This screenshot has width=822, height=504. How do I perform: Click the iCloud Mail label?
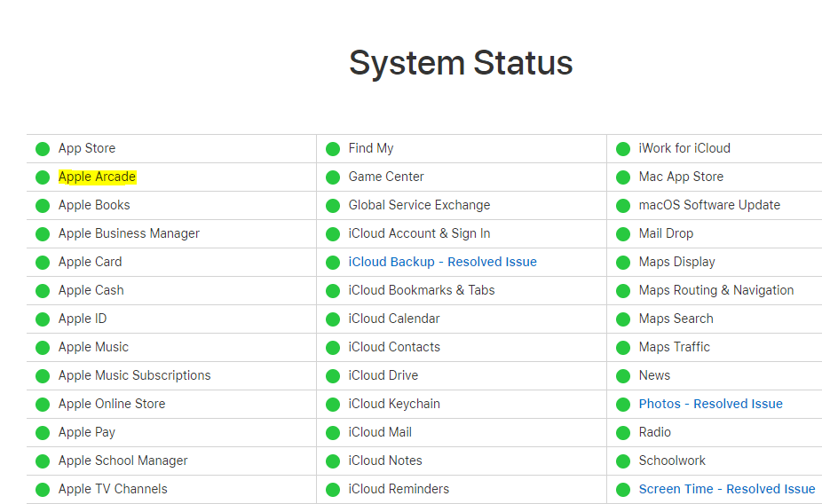pyautogui.click(x=380, y=432)
